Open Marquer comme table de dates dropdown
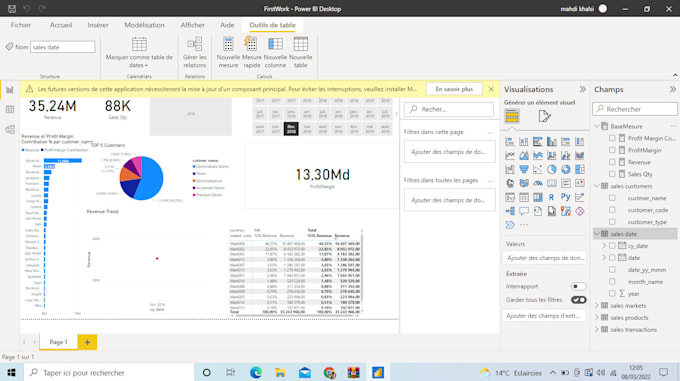The height and width of the screenshot is (381, 680). click(139, 52)
